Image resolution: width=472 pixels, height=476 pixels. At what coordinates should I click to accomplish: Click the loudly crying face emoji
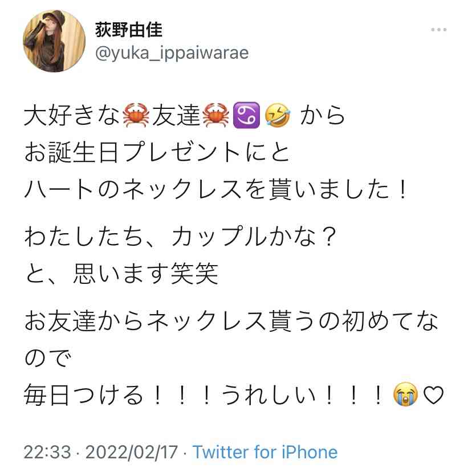click(405, 394)
